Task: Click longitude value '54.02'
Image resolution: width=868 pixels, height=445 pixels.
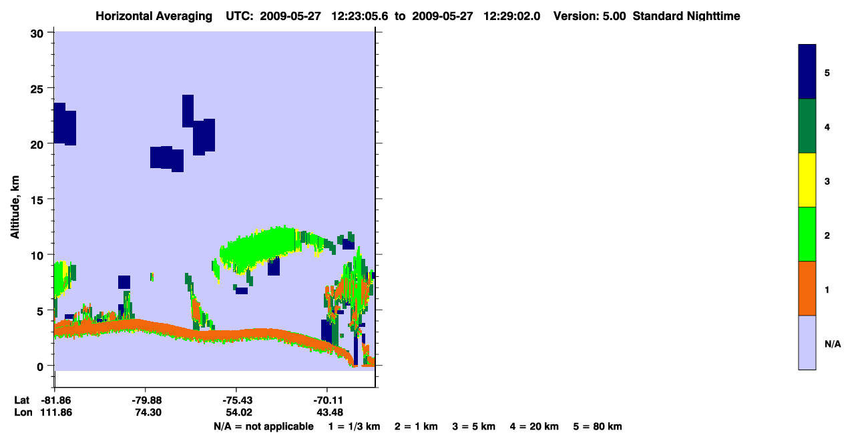Action: tap(238, 412)
